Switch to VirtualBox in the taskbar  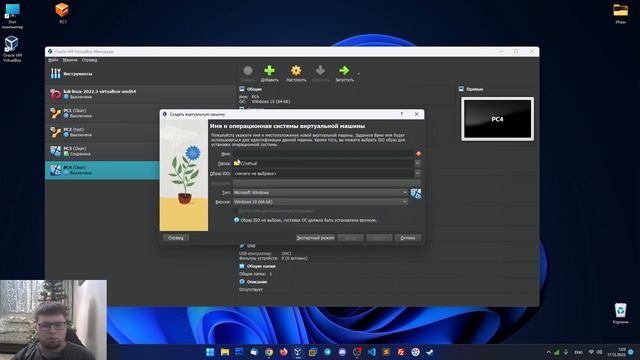[x=298, y=352]
